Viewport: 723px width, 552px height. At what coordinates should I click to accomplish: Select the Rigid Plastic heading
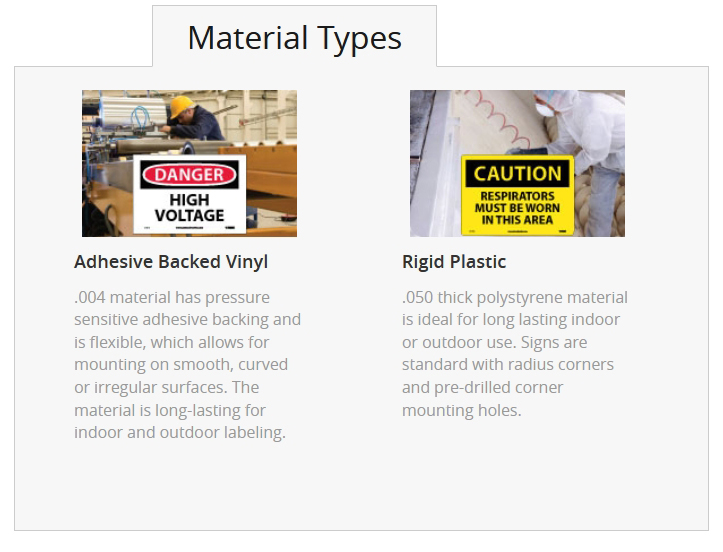(x=454, y=261)
